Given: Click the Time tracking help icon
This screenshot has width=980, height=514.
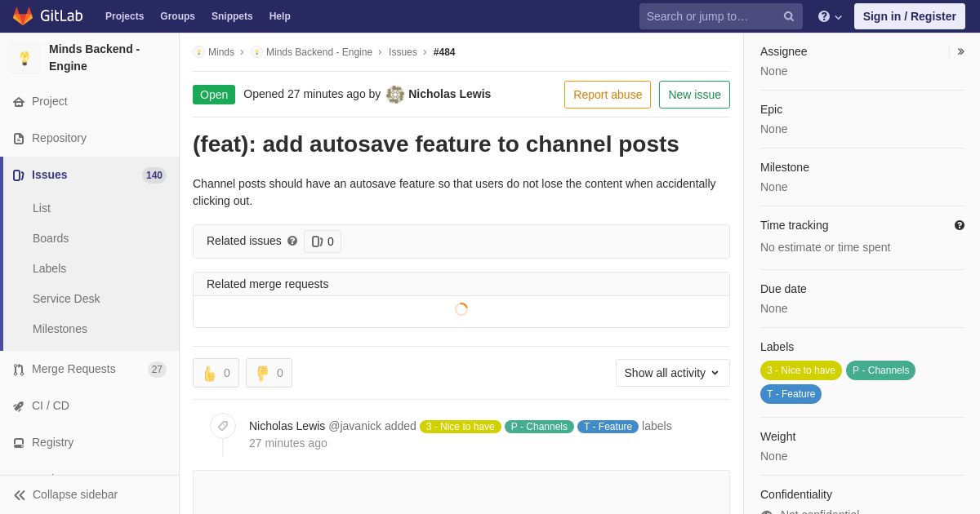Looking at the screenshot, I should (960, 225).
